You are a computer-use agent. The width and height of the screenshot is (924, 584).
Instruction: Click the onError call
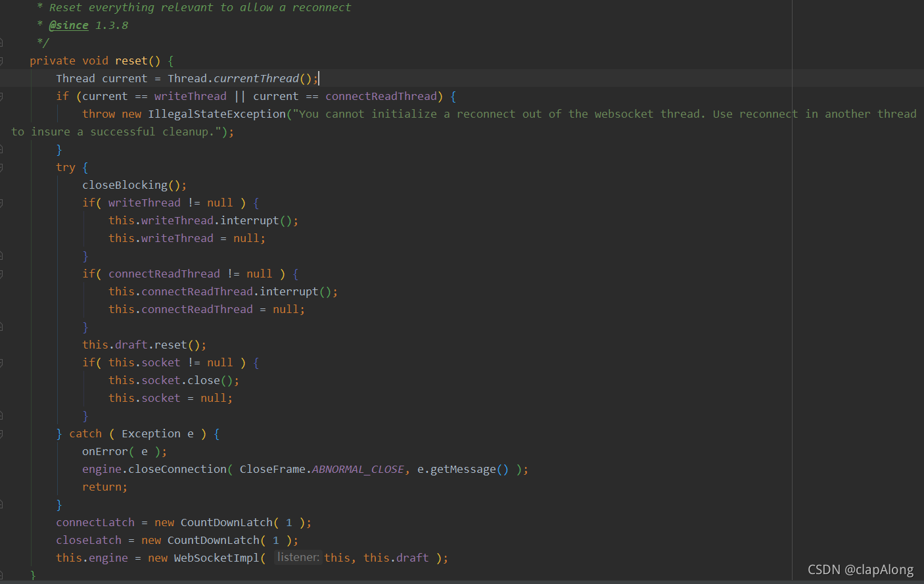pos(105,451)
